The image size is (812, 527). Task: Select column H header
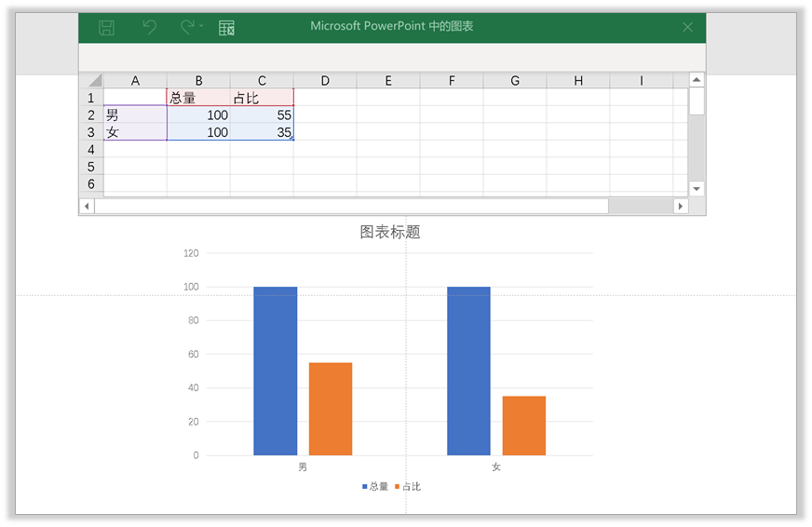tap(578, 80)
